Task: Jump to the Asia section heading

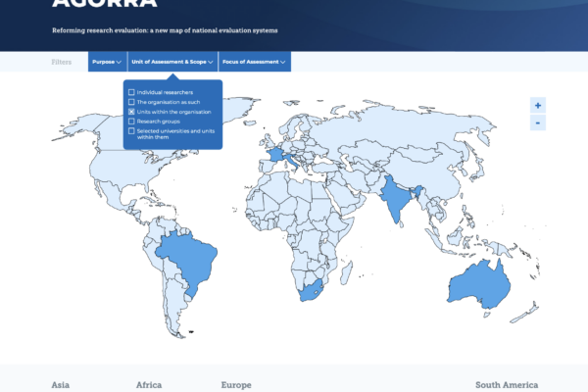Action: pyautogui.click(x=60, y=385)
